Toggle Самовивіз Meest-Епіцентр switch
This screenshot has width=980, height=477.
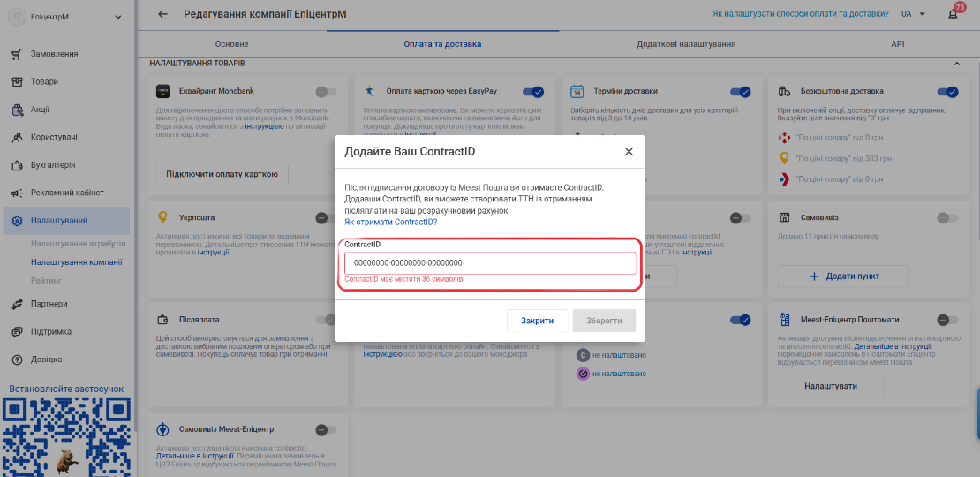point(326,430)
